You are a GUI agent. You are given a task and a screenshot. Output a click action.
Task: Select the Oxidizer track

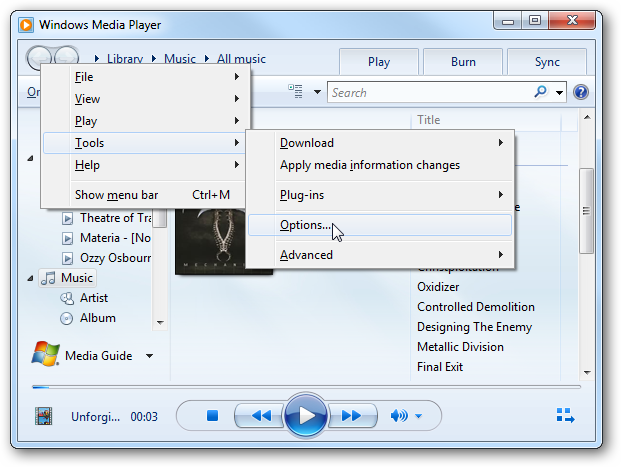tap(438, 287)
